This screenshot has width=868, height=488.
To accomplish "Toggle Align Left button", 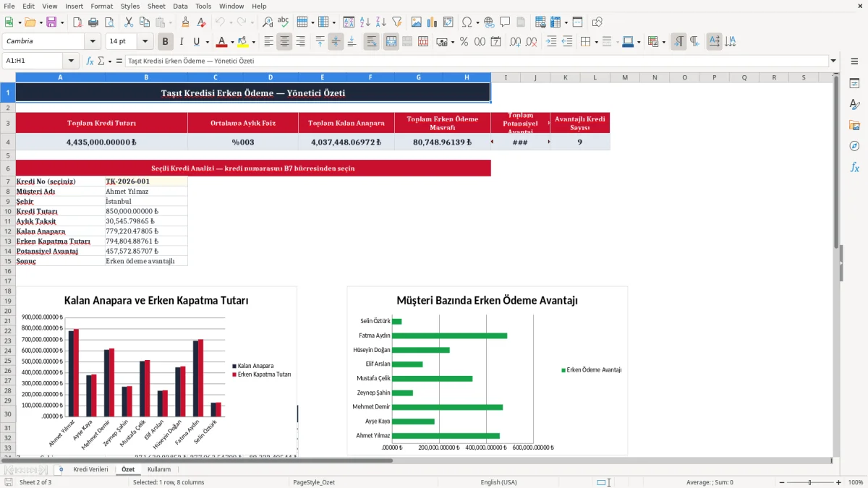I will point(268,42).
